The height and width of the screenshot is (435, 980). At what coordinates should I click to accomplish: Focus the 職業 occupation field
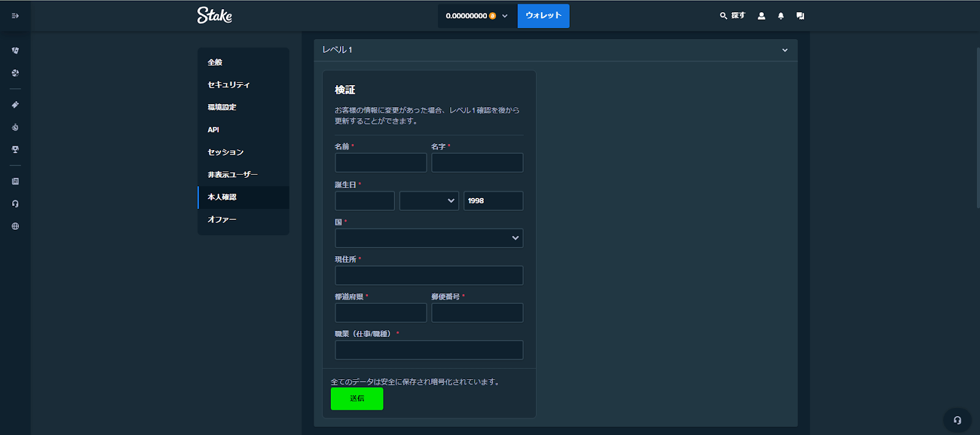pyautogui.click(x=429, y=350)
